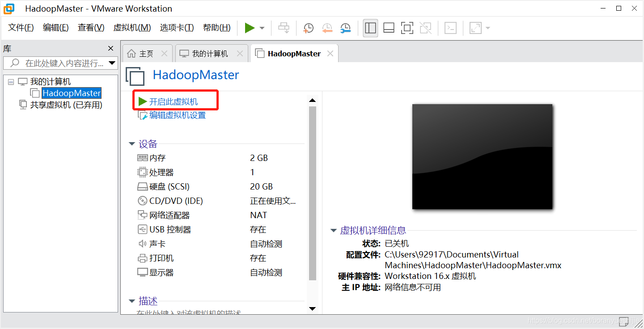Revert to snapshot toolbar icon
This screenshot has height=329, width=644.
click(x=327, y=28)
